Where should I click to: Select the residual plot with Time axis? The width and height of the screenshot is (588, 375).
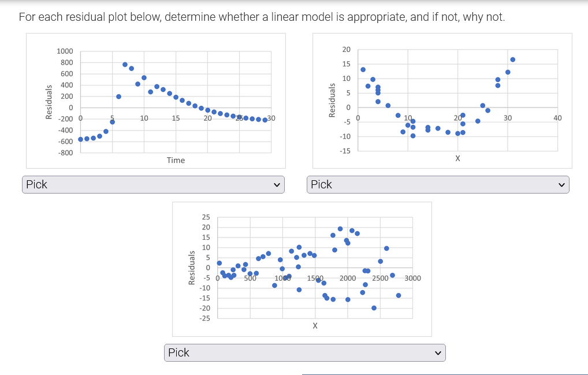tap(156, 101)
